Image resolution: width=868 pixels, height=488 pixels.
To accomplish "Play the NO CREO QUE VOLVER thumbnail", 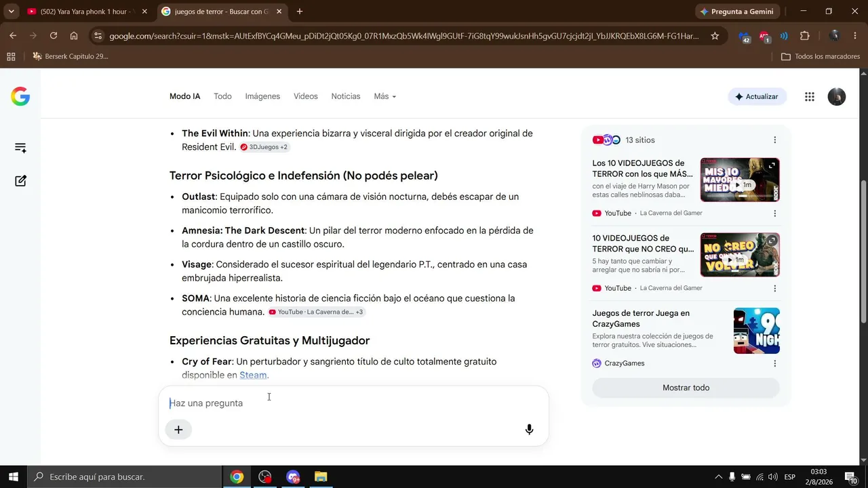I will tap(740, 255).
